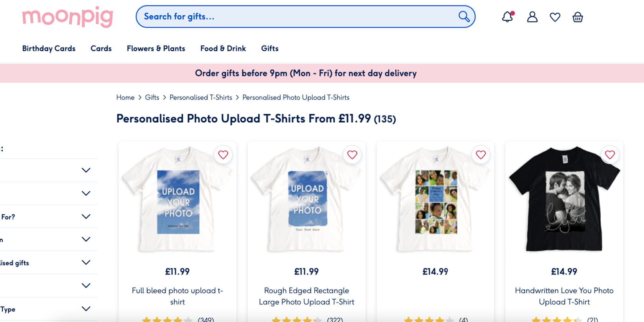Favourite the Full bleed photo upload t-shirt

click(x=223, y=154)
